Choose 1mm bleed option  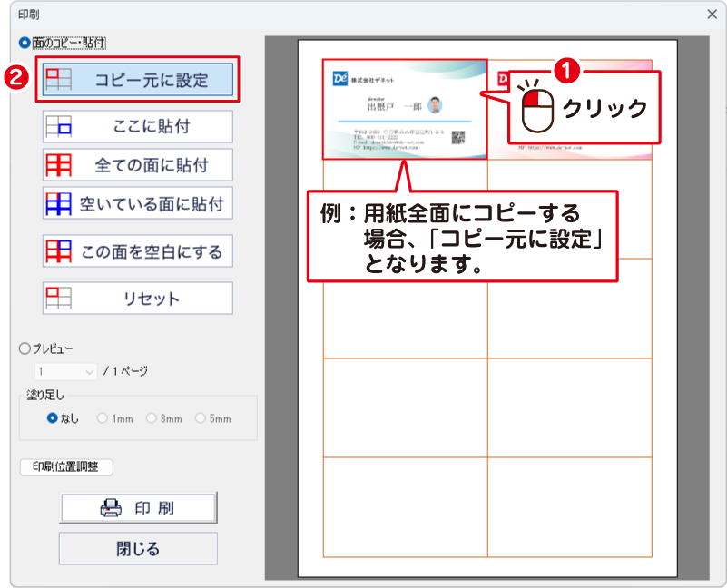coord(103,418)
